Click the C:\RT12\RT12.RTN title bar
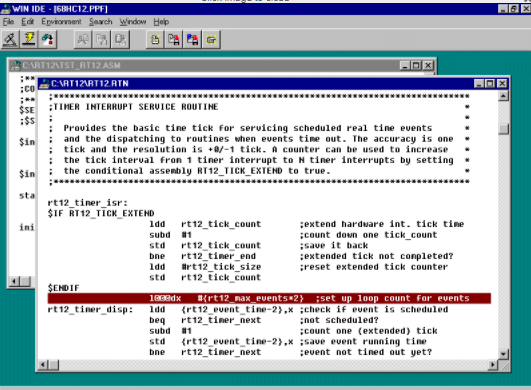531x390 pixels. (x=273, y=84)
